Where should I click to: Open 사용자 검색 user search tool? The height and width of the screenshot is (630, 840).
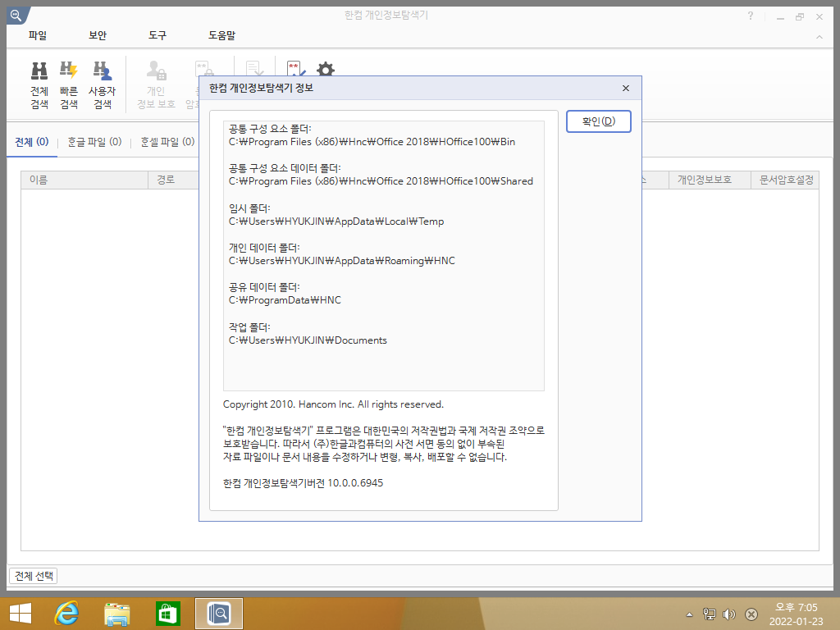coord(102,84)
